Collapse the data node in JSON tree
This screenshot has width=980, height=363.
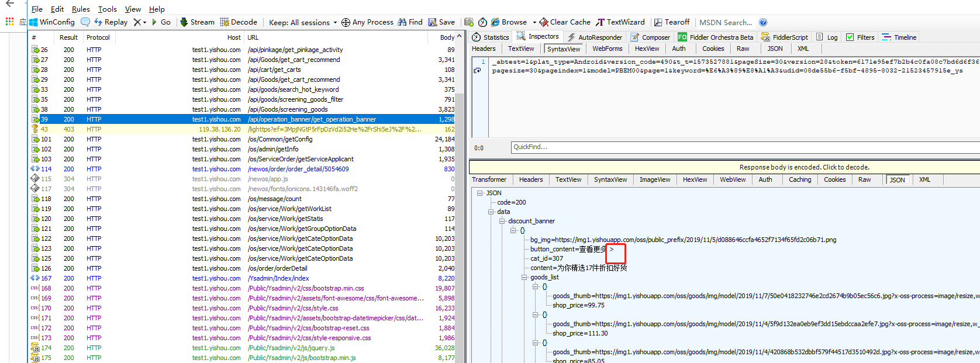click(x=491, y=212)
